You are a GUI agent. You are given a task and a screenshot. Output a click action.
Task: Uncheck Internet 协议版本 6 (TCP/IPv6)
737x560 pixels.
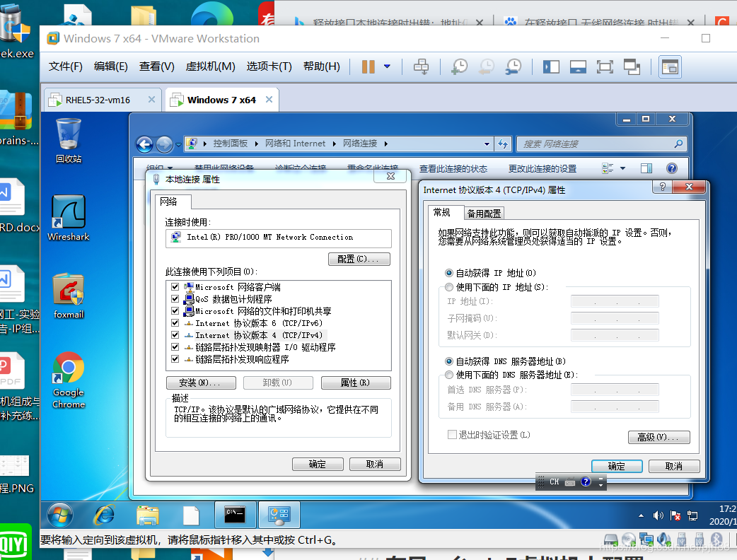(175, 322)
